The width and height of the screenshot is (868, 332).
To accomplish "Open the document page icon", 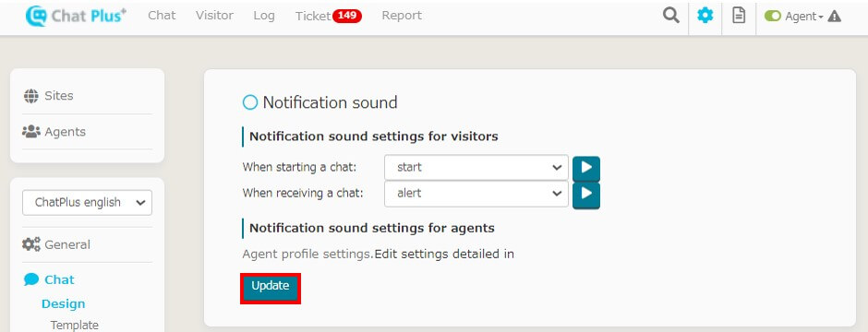I will 739,16.
